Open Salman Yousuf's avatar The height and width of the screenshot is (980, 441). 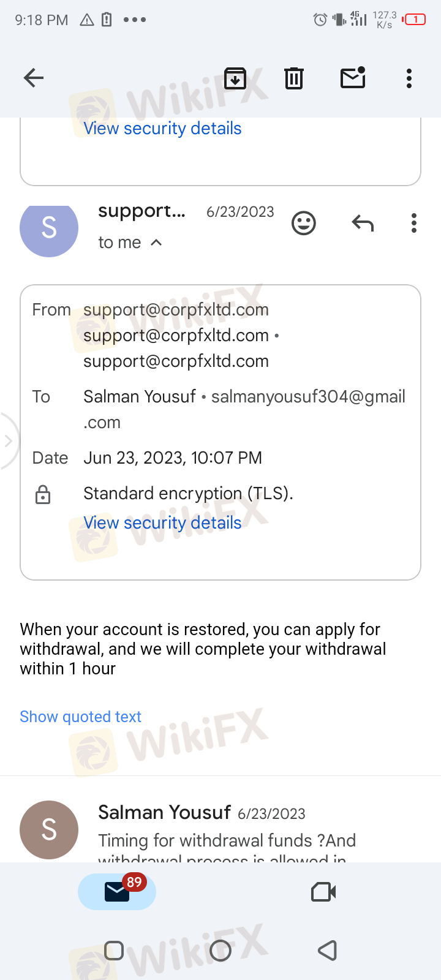click(49, 829)
